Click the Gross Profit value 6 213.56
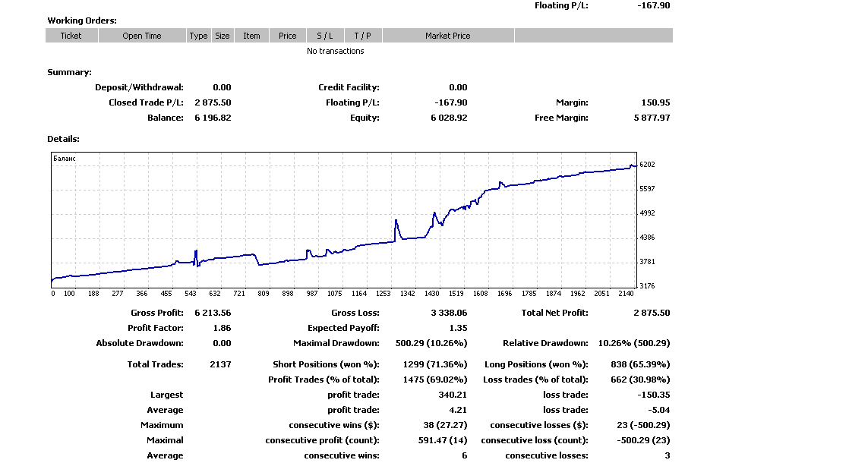The height and width of the screenshot is (463, 868). (x=213, y=313)
